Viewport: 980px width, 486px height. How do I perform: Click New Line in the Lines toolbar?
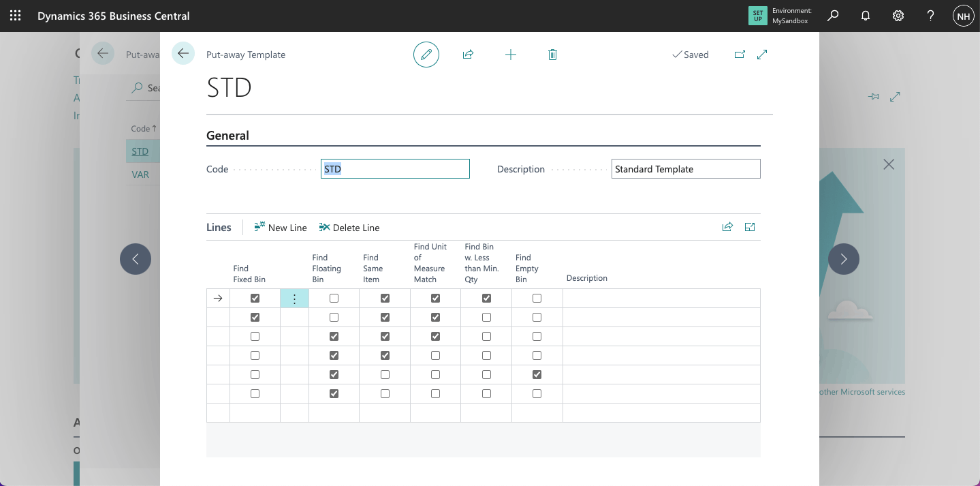tap(281, 228)
